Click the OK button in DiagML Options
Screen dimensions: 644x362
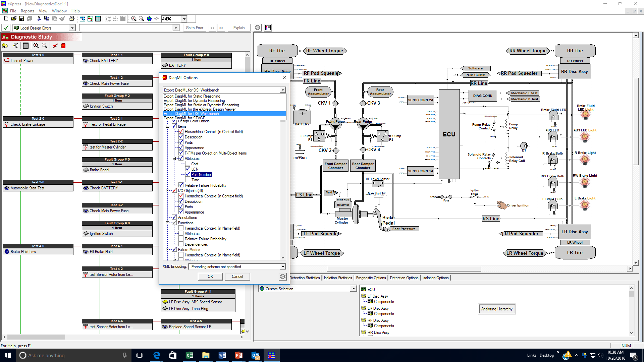tap(210, 277)
